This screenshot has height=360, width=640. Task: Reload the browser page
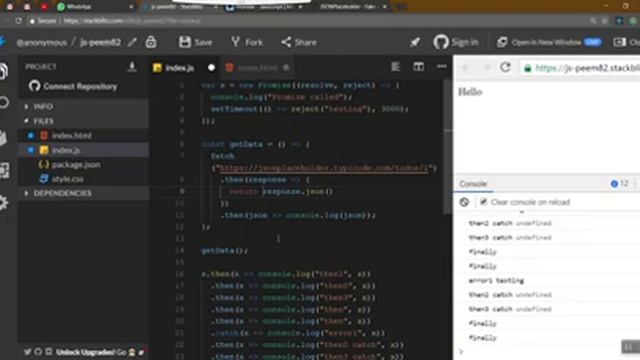click(x=18, y=20)
